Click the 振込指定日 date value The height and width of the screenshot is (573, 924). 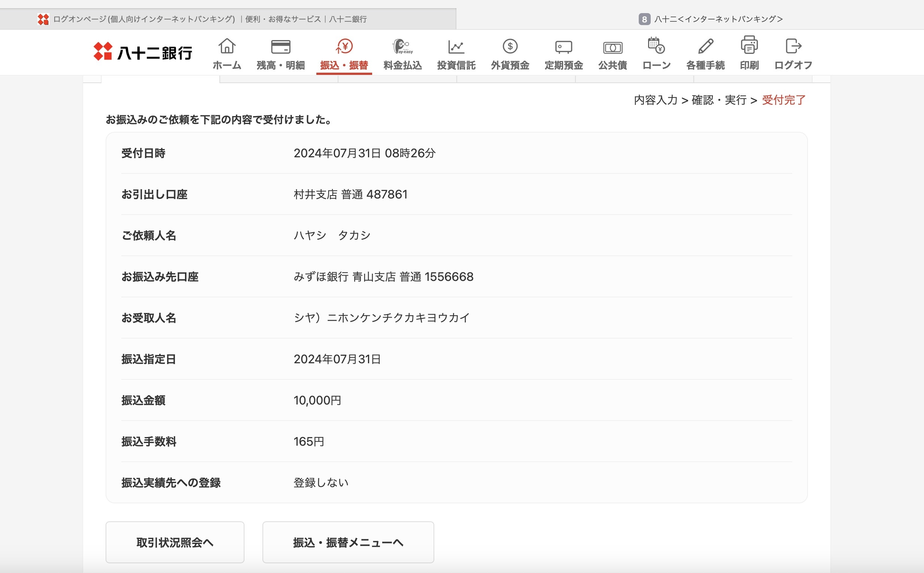337,359
